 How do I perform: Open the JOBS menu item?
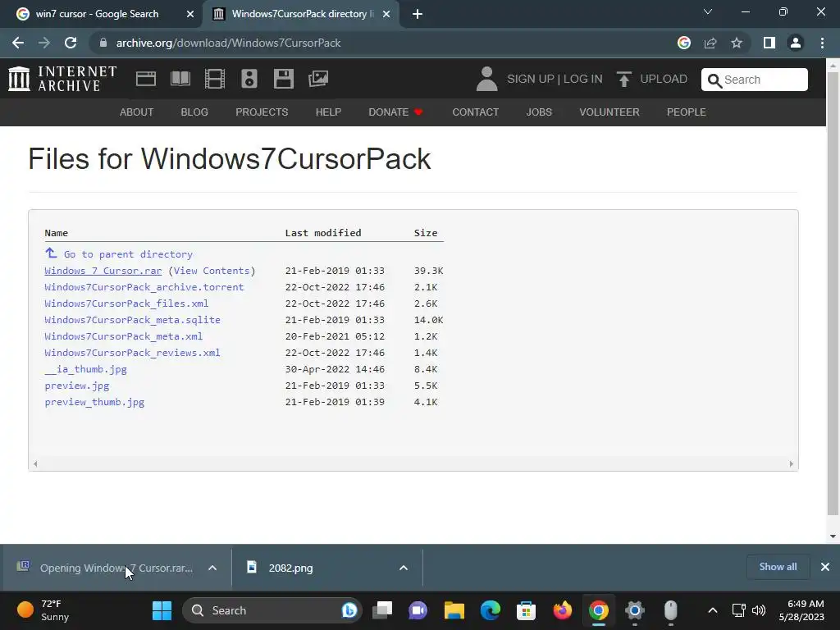tap(539, 112)
